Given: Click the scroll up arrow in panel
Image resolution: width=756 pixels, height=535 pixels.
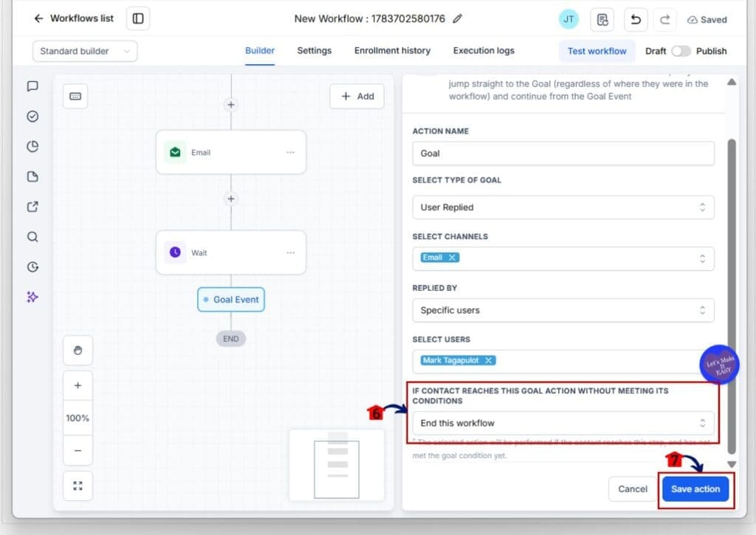Looking at the screenshot, I should click(732, 82).
